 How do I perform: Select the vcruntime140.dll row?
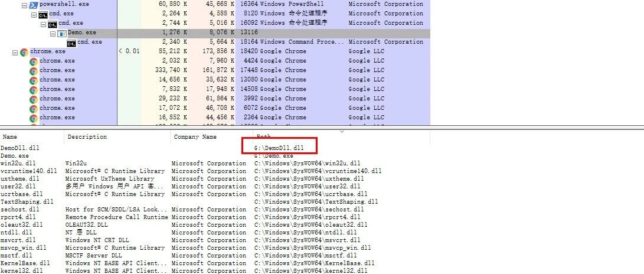[x=215, y=171]
